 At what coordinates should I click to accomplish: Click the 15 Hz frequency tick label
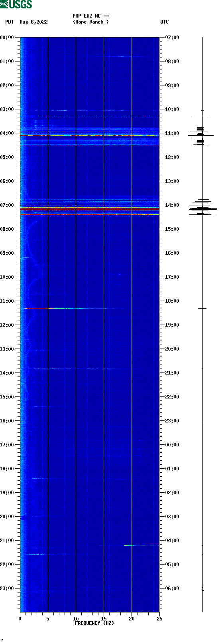coord(104,619)
